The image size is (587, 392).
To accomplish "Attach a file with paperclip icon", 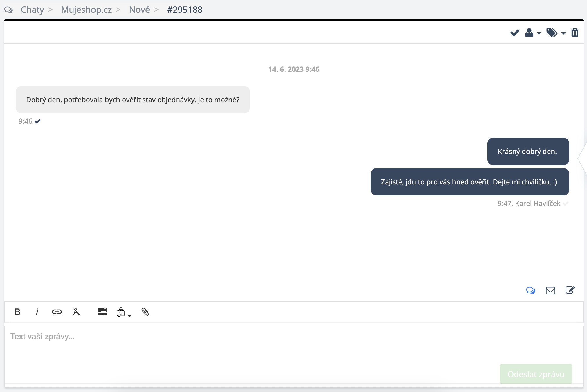I will point(145,312).
